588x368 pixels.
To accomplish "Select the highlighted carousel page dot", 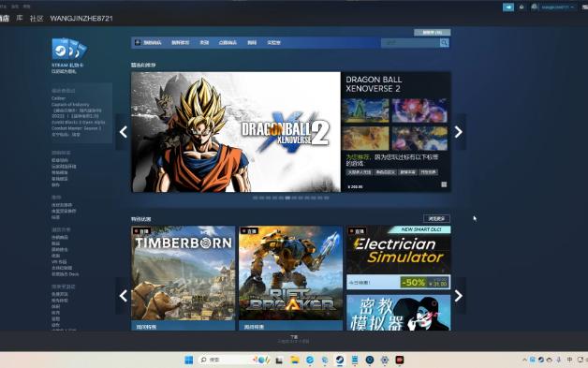I will tap(287, 198).
